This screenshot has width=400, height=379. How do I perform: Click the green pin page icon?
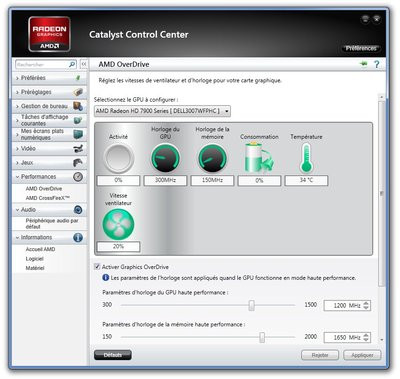pos(363,64)
